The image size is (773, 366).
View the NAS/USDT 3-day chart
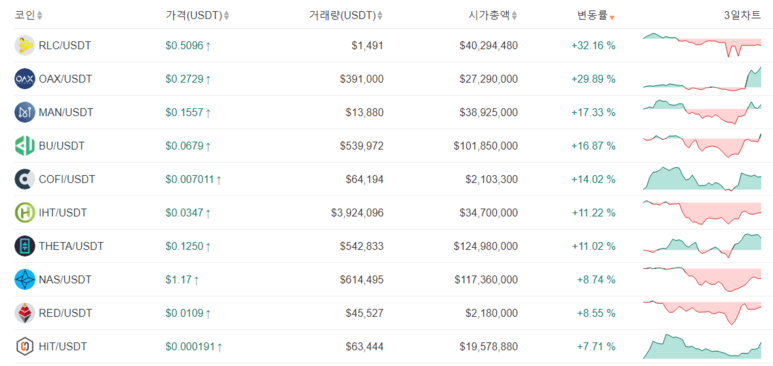tap(702, 280)
